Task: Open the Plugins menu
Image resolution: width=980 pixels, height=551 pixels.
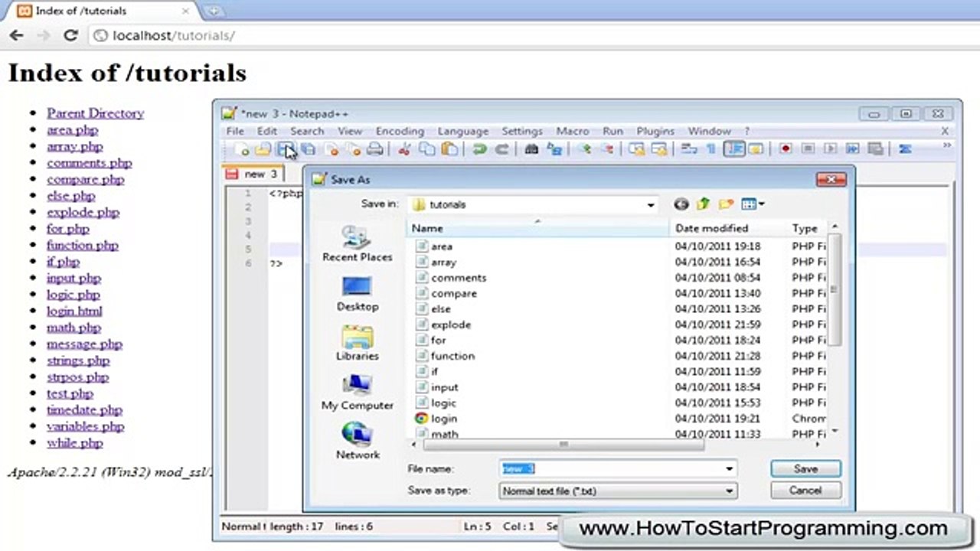Action: click(x=655, y=131)
